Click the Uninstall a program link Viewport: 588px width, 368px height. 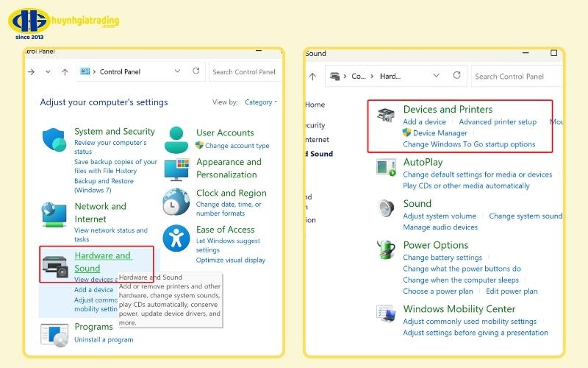tap(104, 339)
